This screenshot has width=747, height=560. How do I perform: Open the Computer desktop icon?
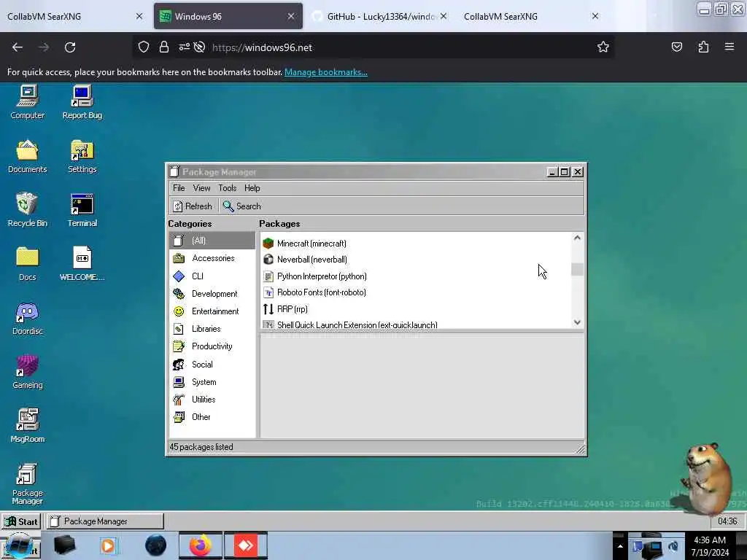[x=27, y=102]
